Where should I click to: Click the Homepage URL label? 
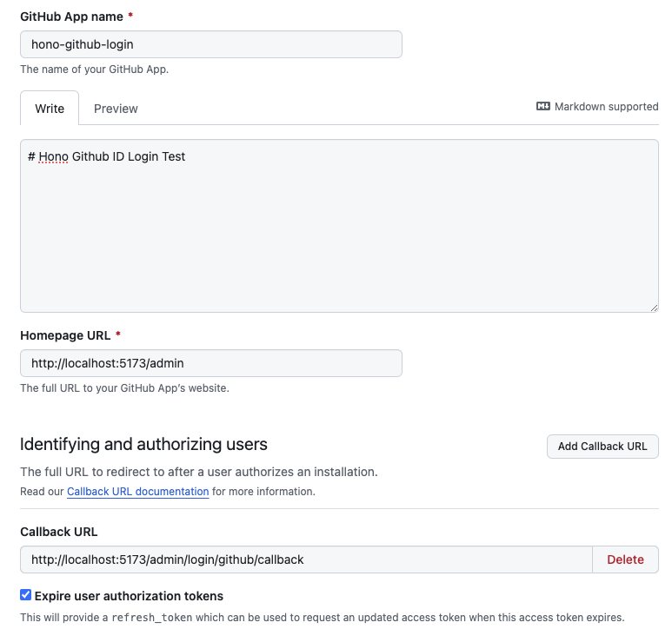(65, 335)
